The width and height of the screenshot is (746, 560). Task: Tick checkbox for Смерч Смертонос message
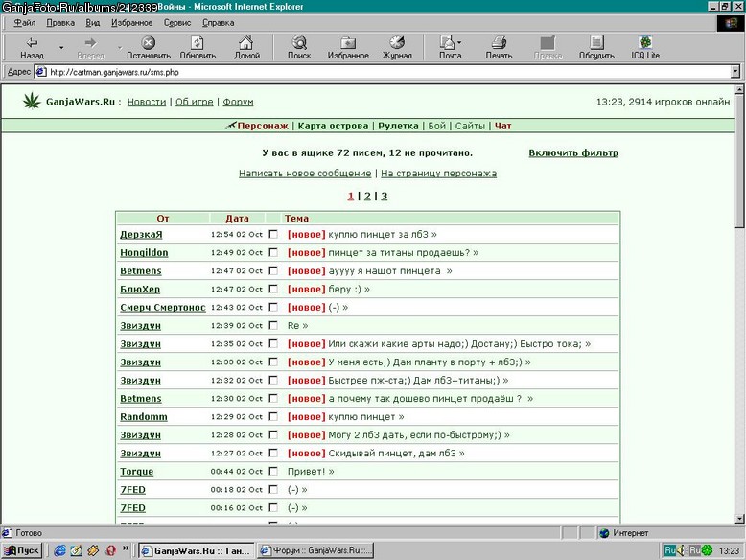273,307
